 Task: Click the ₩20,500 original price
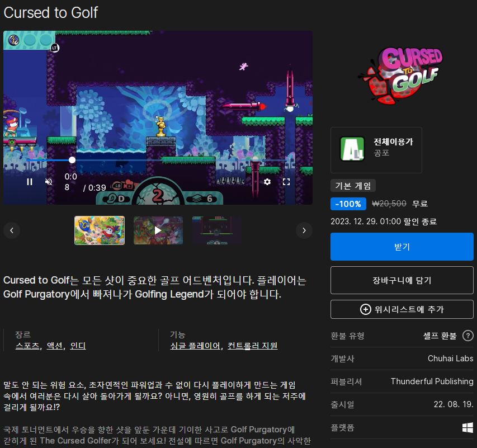(x=389, y=204)
